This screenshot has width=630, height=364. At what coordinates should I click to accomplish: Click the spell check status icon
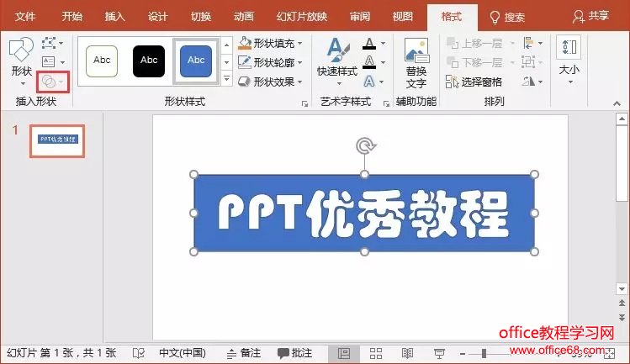(139, 353)
